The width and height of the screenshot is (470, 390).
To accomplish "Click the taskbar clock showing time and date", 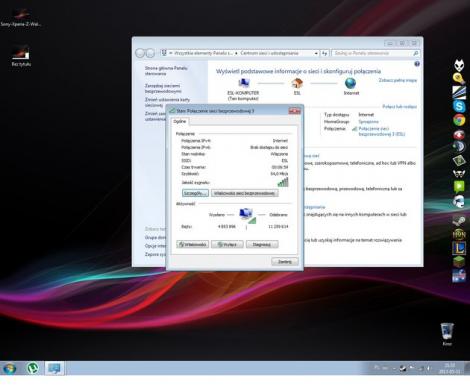I will (x=449, y=368).
